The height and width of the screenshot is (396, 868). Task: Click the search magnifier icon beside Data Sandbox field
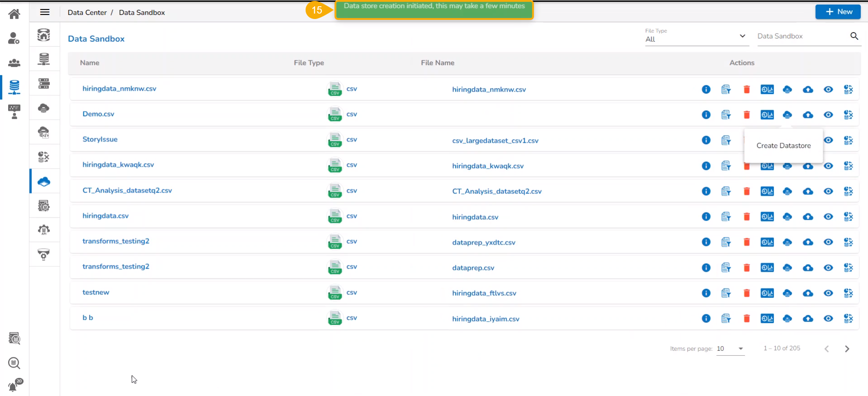854,36
